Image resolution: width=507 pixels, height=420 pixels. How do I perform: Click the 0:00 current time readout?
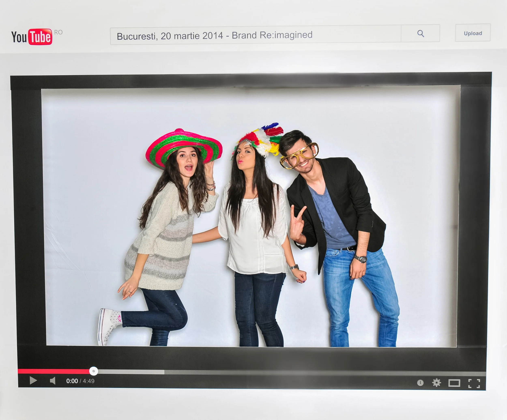pyautogui.click(x=72, y=381)
